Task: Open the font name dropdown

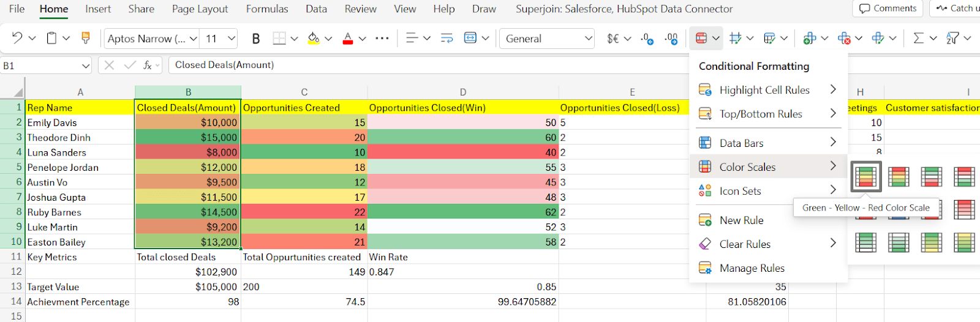Action: [194, 39]
